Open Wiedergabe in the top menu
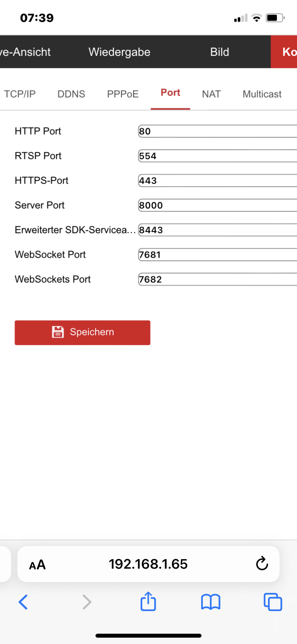 tap(119, 52)
